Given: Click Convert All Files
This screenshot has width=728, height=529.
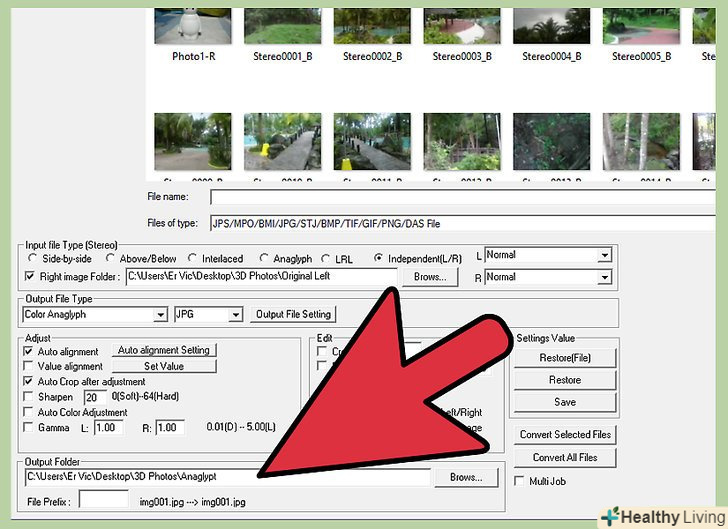Looking at the screenshot, I should click(565, 457).
